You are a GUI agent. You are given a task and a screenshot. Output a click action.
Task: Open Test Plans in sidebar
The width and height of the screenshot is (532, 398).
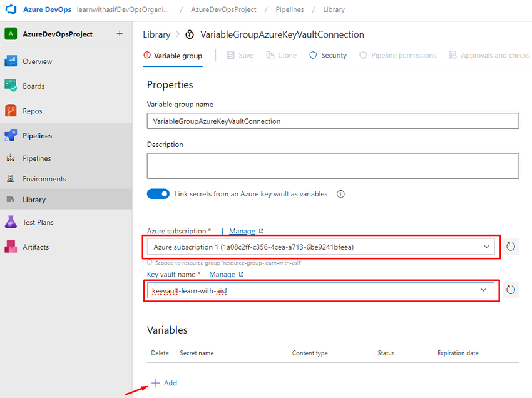38,222
